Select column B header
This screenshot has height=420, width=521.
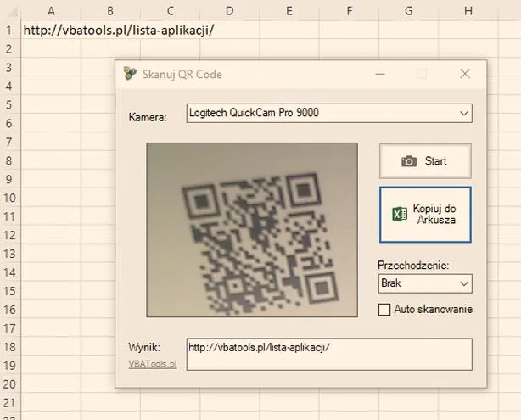click(x=110, y=11)
